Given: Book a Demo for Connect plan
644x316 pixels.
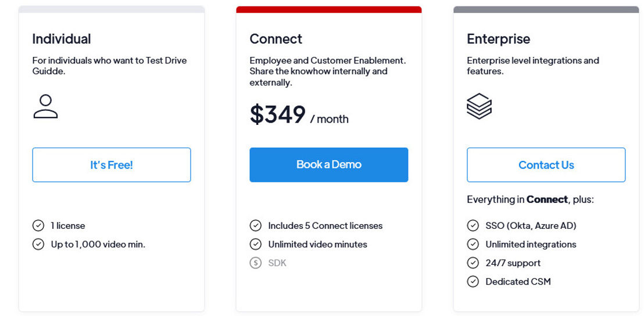Looking at the screenshot, I should (x=328, y=164).
